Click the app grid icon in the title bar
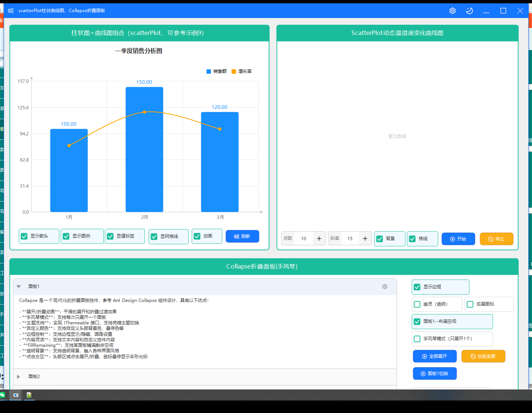Image resolution: width=532 pixels, height=413 pixels. point(11,11)
